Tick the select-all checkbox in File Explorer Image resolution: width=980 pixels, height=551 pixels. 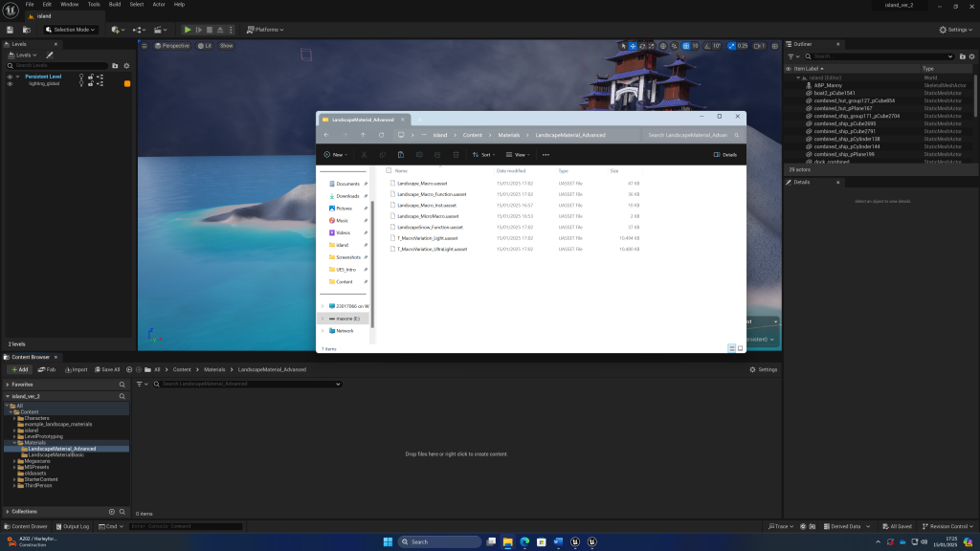coord(389,170)
